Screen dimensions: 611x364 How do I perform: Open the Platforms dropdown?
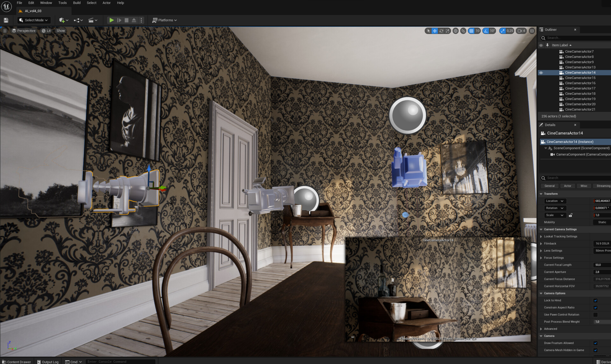pyautogui.click(x=164, y=20)
